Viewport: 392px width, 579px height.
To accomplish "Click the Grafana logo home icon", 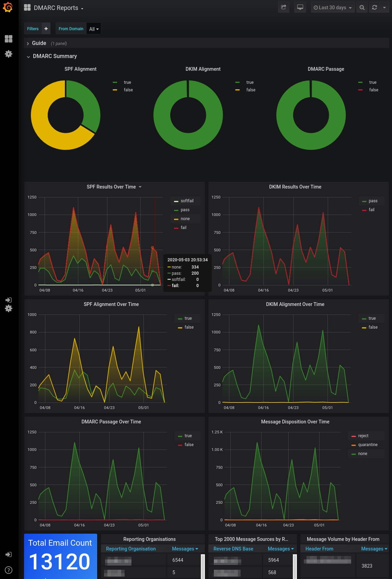I will point(8,8).
